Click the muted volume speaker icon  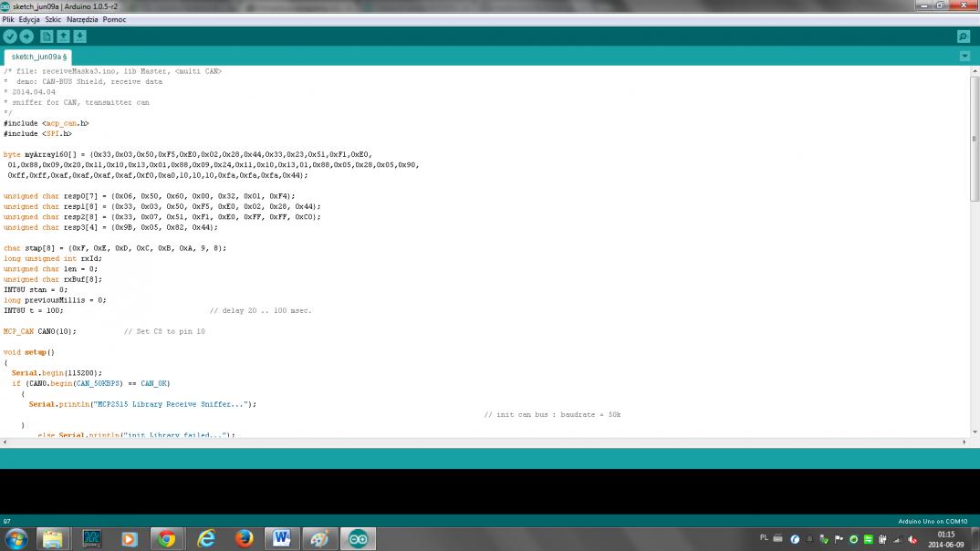click(x=912, y=539)
